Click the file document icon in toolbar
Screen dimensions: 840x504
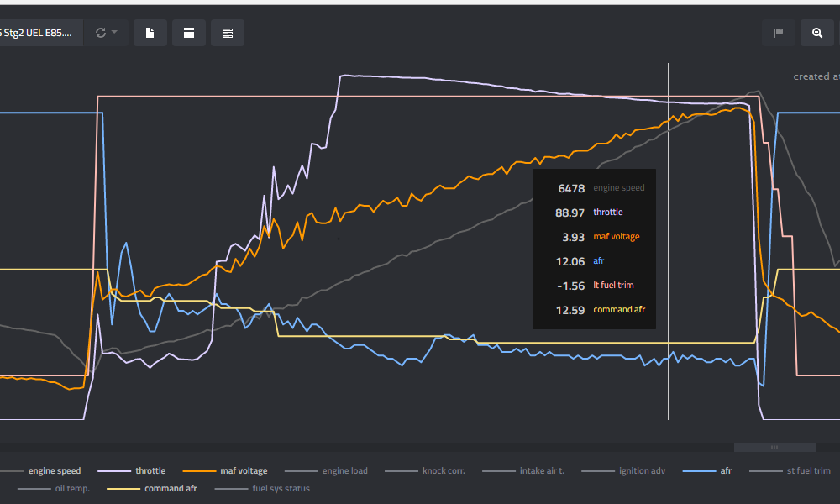pyautogui.click(x=150, y=33)
